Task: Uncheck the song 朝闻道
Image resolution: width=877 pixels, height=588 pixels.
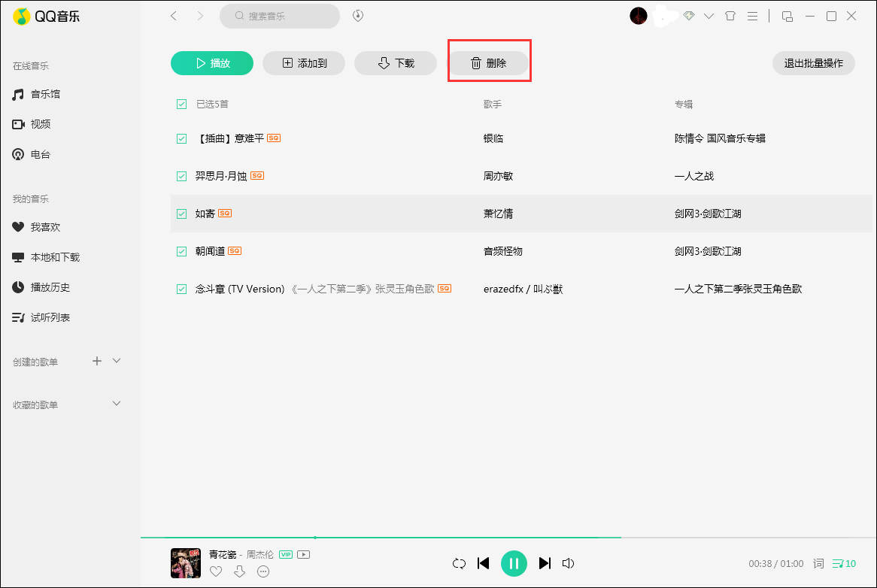Action: coord(181,251)
